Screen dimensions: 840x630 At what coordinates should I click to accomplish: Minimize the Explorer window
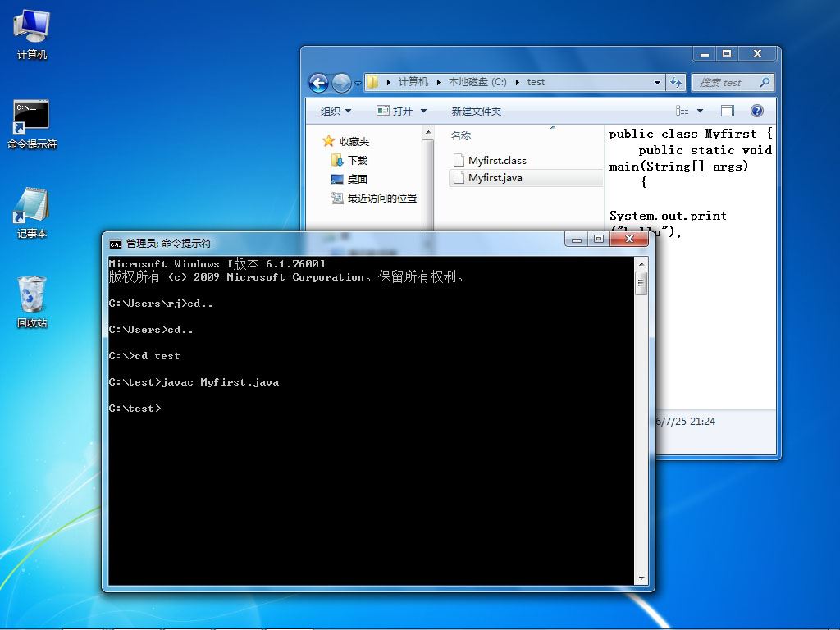click(x=705, y=53)
